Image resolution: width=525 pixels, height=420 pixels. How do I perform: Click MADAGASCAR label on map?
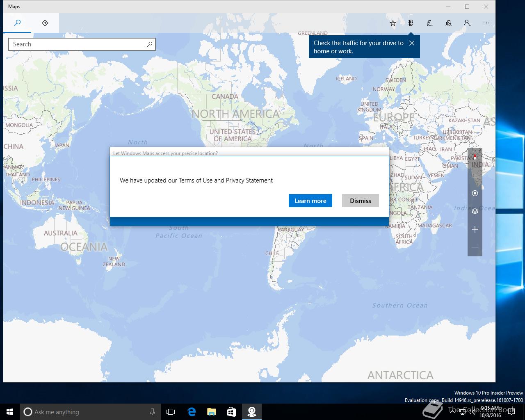tap(435, 226)
